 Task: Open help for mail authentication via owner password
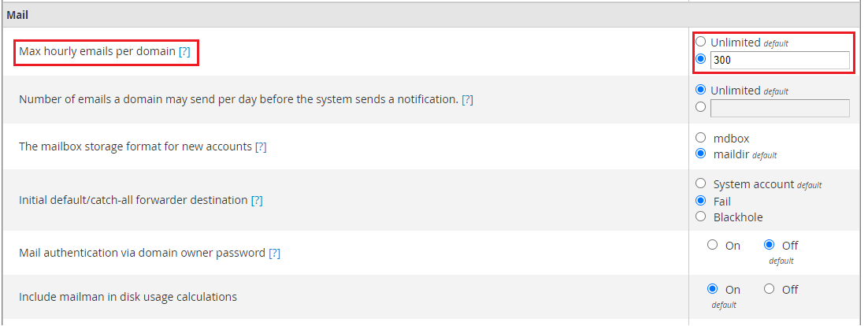[274, 254]
